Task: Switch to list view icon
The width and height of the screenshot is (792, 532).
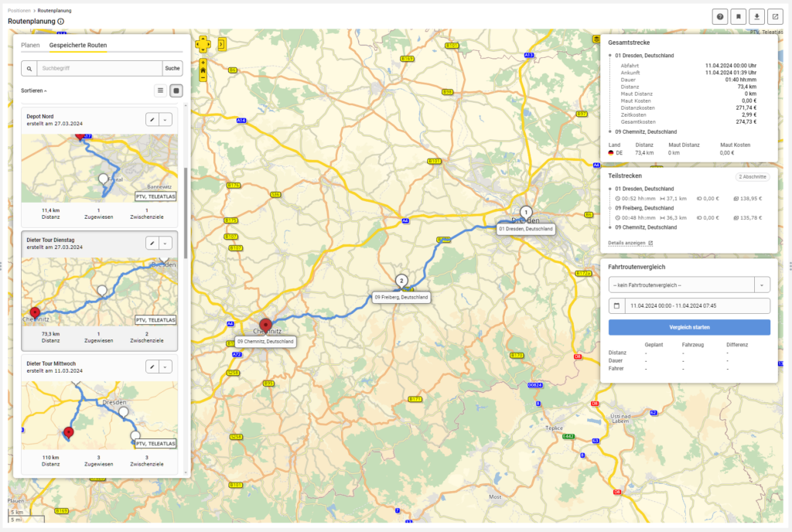Action: 161,90
